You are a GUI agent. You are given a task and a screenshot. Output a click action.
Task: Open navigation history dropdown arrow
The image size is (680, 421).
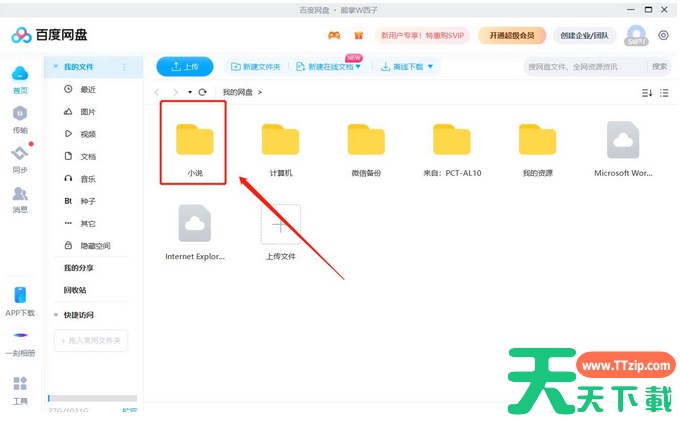190,92
